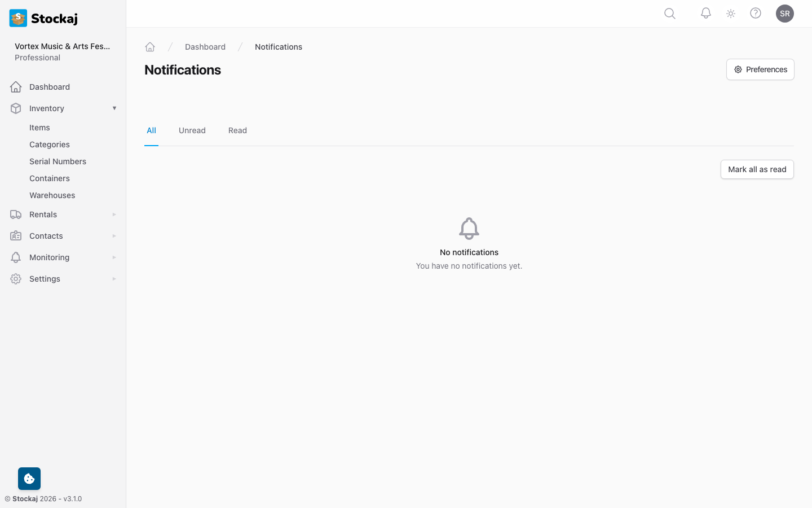The height and width of the screenshot is (508, 812).
Task: Click the home breadcrumb icon
Action: point(150,47)
